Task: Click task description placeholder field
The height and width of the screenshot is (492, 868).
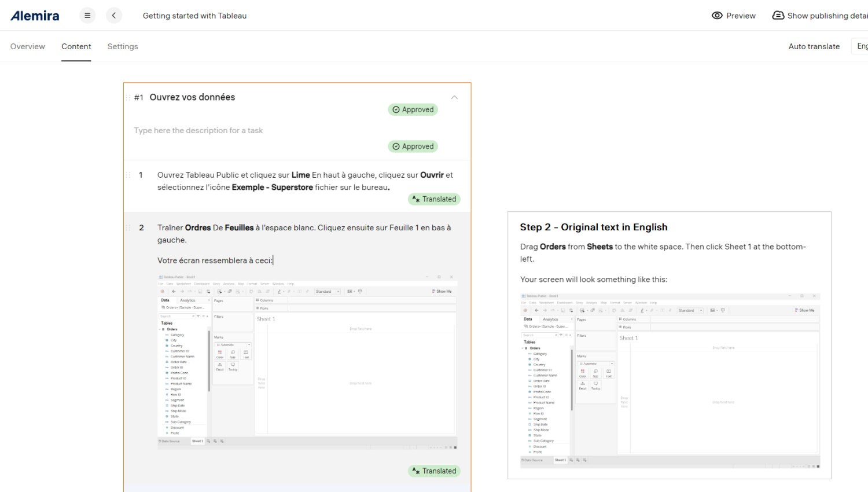Action: coord(198,130)
